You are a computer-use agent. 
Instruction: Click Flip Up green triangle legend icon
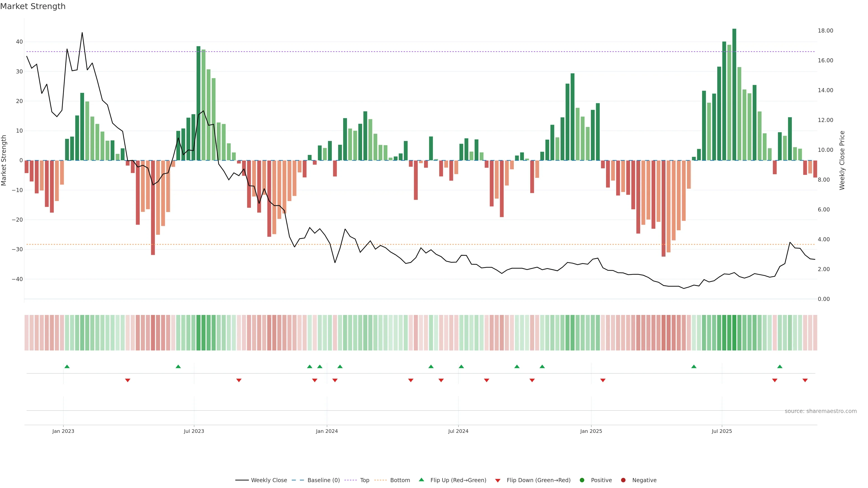[x=421, y=480]
